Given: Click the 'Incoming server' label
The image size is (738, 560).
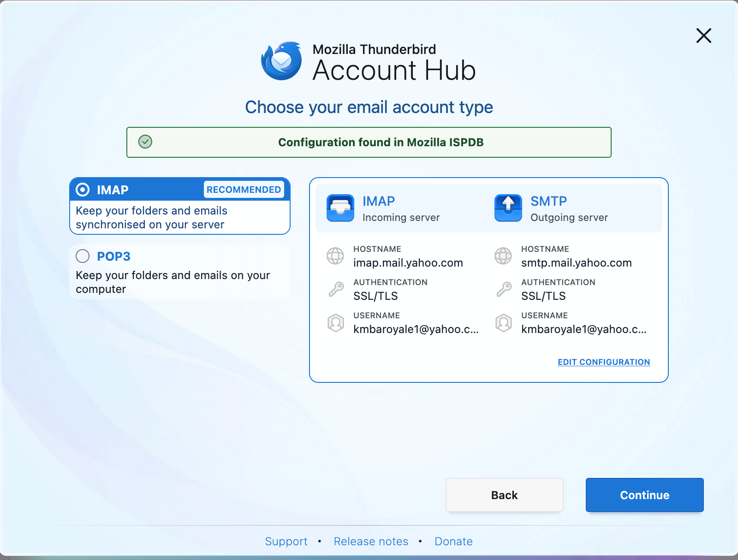Looking at the screenshot, I should [401, 217].
